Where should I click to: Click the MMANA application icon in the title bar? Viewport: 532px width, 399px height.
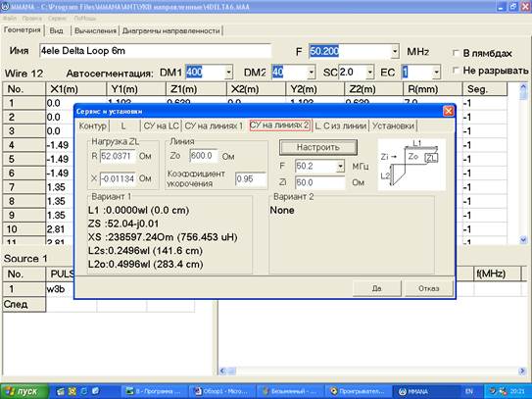[x=5, y=7]
